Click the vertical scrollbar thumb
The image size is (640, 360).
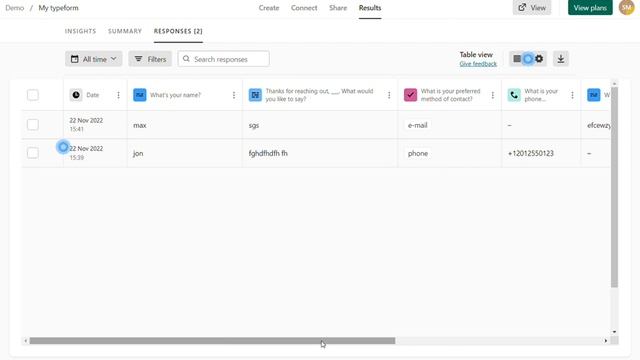pos(614,187)
